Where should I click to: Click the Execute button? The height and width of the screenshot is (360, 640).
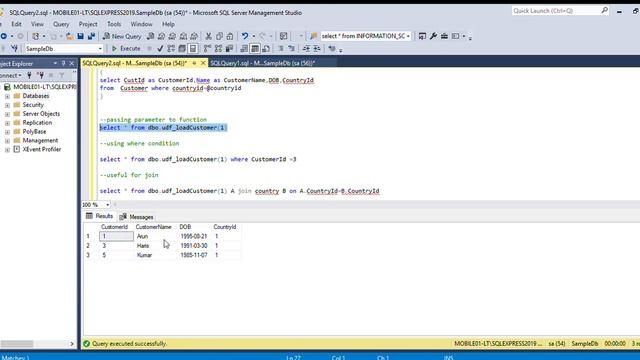click(126, 49)
